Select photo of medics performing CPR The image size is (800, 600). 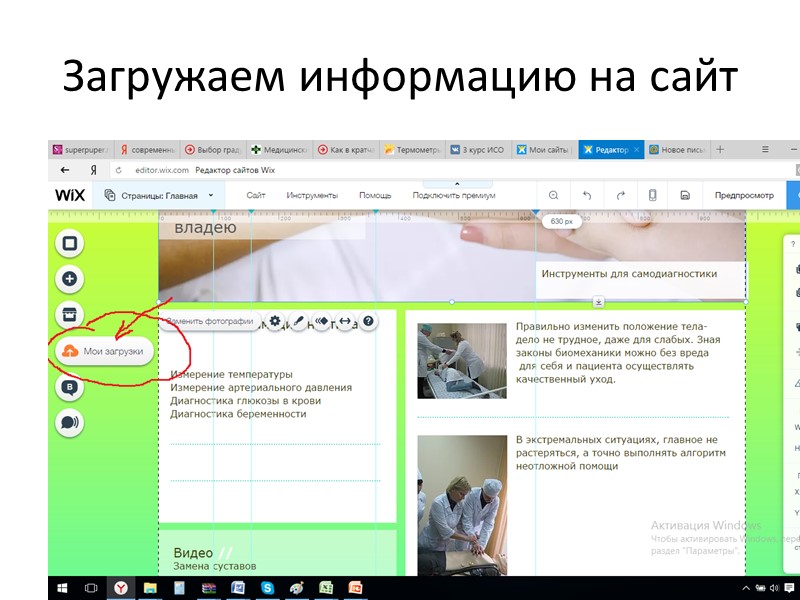462,505
